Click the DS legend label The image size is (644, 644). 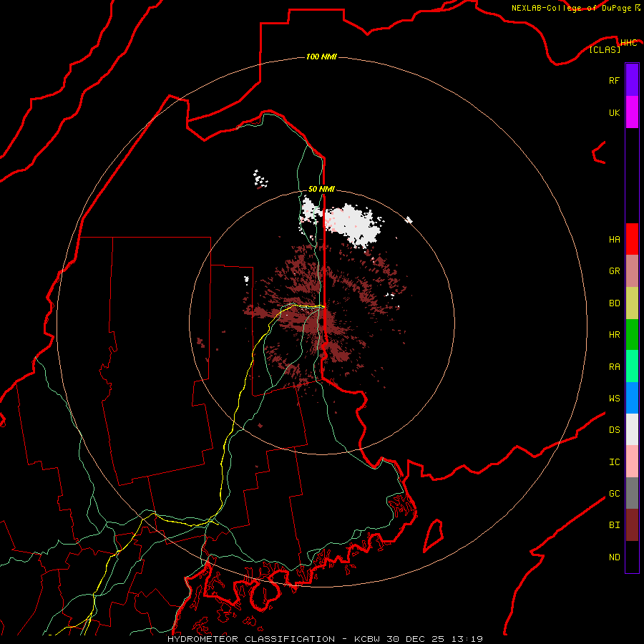pos(614,430)
